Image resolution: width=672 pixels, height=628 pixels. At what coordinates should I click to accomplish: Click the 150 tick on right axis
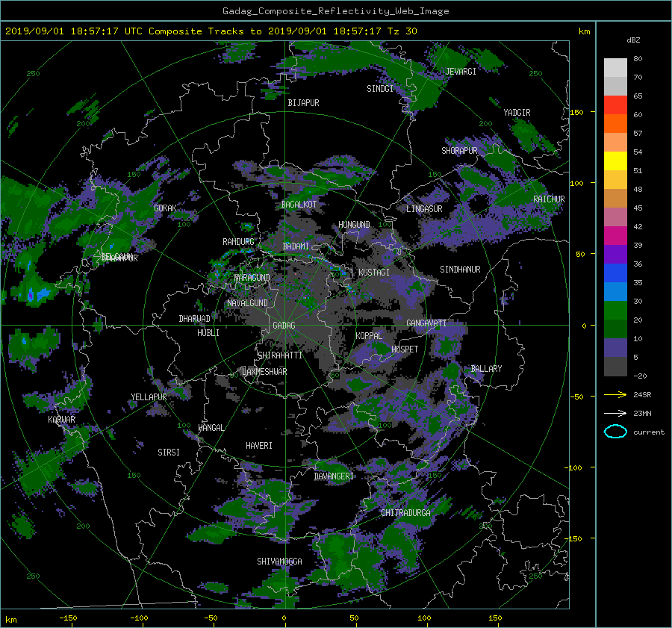(577, 112)
